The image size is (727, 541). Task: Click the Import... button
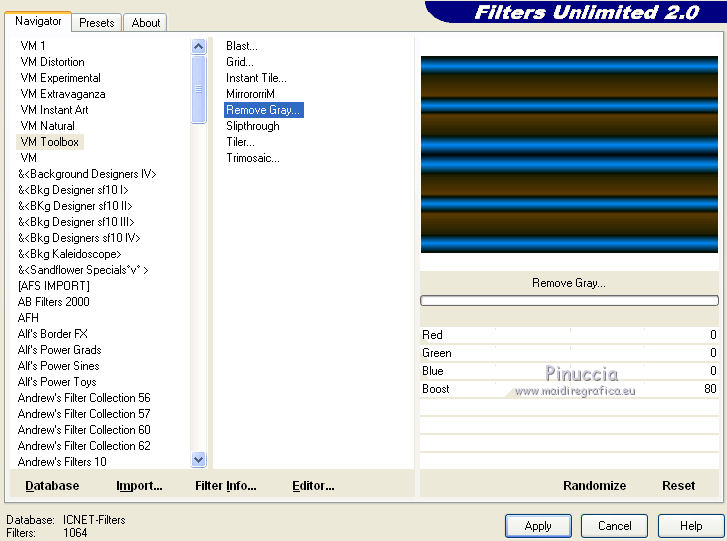[x=139, y=485]
